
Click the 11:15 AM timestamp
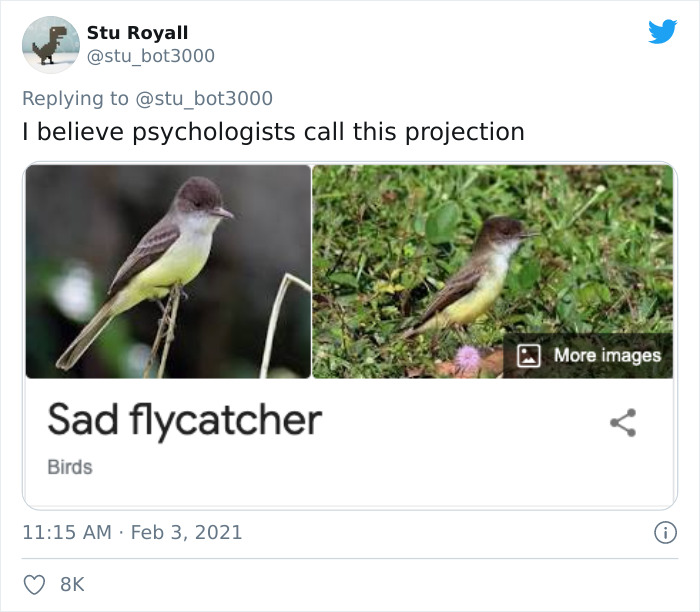click(67, 533)
